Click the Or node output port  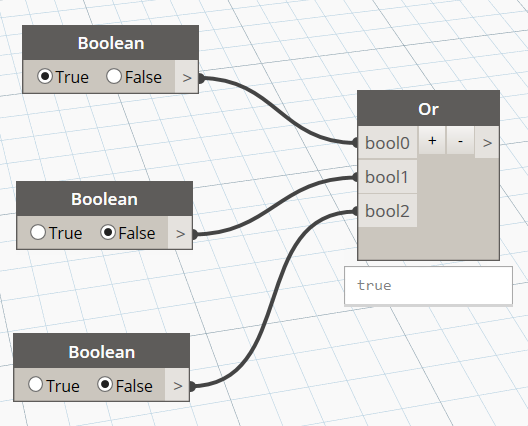pyautogui.click(x=487, y=142)
